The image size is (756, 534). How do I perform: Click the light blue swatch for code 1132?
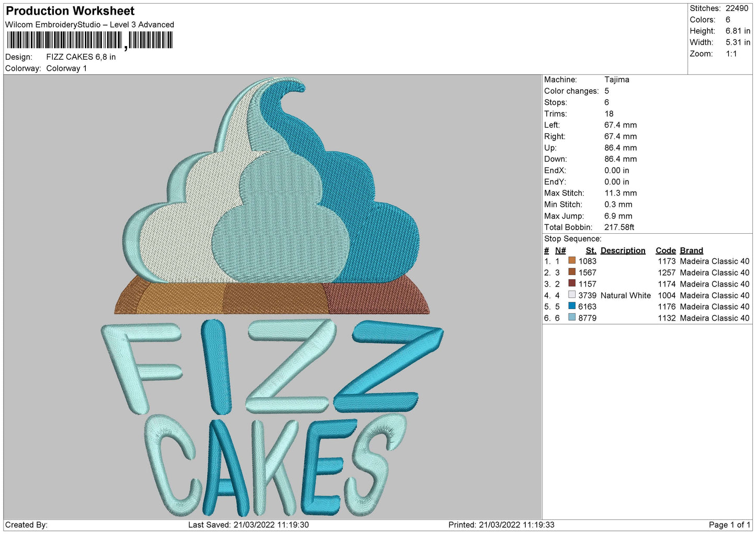[x=572, y=317]
